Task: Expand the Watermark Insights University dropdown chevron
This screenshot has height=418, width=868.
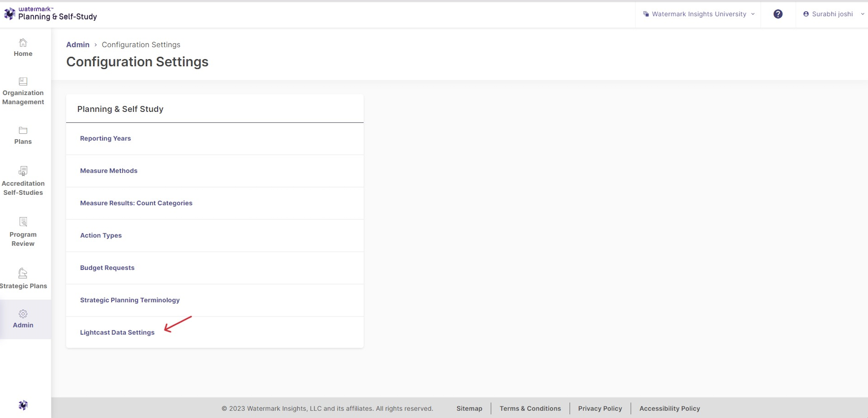Action: point(753,14)
